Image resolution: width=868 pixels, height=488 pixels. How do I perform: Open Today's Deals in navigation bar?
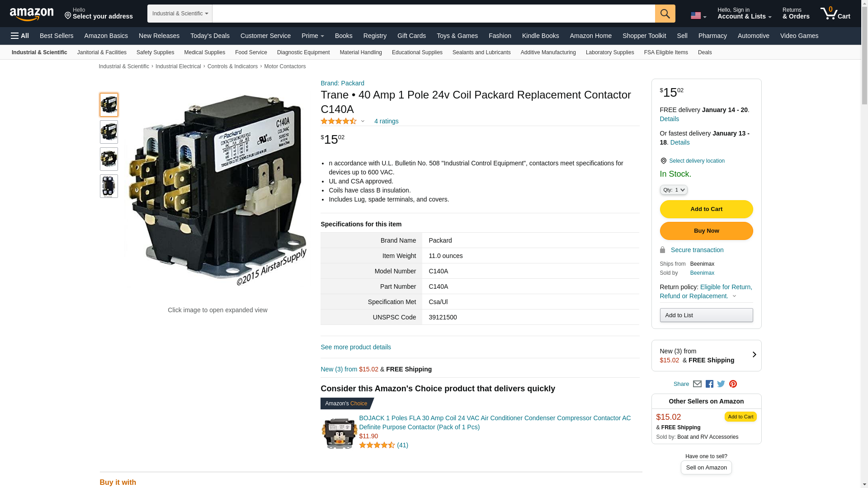pos(210,36)
